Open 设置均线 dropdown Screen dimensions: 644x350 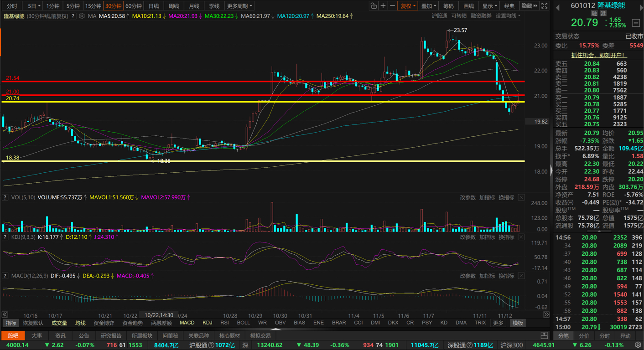click(508, 16)
